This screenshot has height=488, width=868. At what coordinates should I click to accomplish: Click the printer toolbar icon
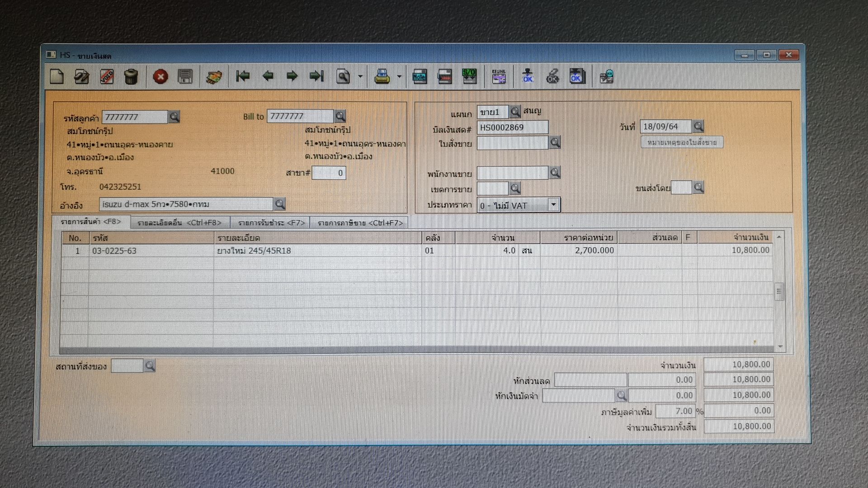[382, 76]
